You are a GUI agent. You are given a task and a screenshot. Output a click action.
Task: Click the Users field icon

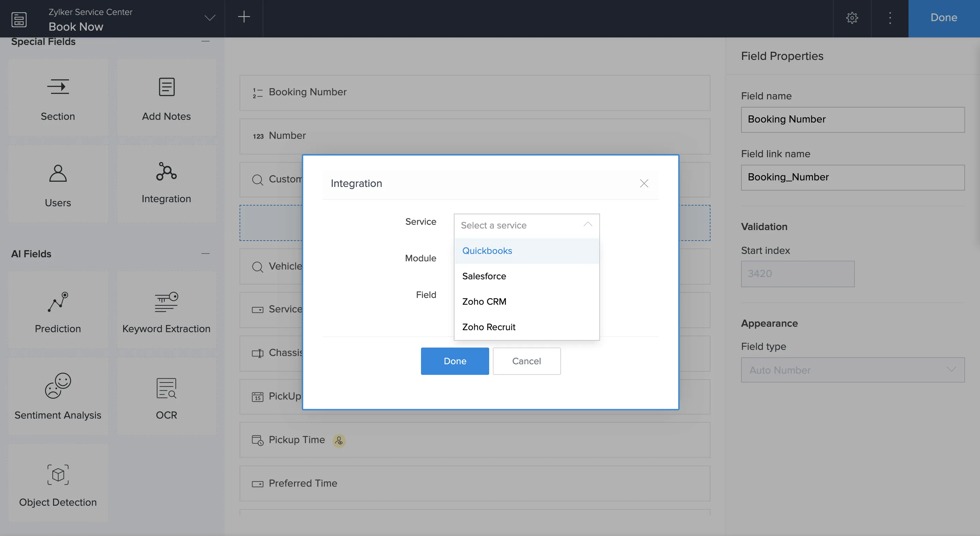58,174
